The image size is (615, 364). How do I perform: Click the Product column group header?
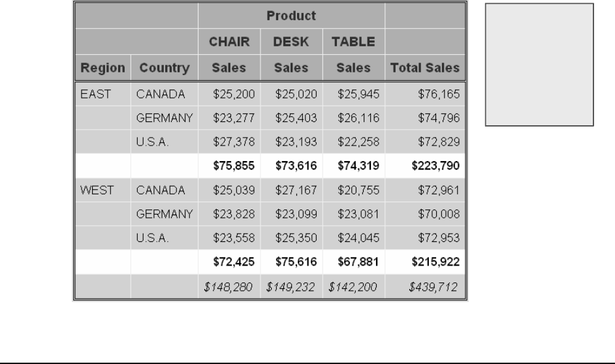291,15
